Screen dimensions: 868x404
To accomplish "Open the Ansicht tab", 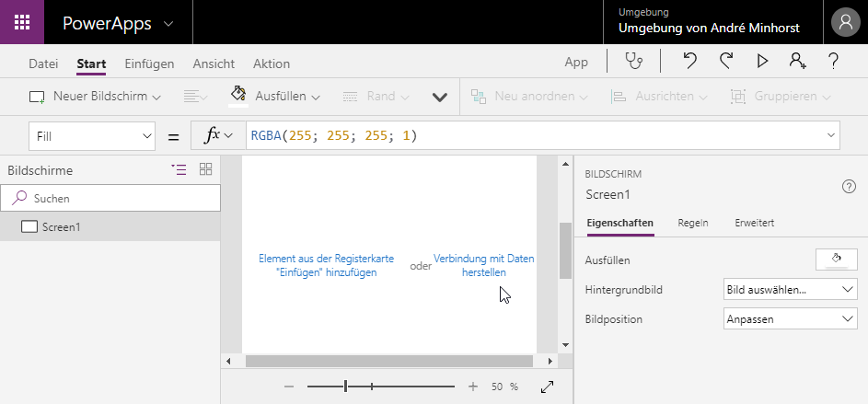I will (x=214, y=63).
